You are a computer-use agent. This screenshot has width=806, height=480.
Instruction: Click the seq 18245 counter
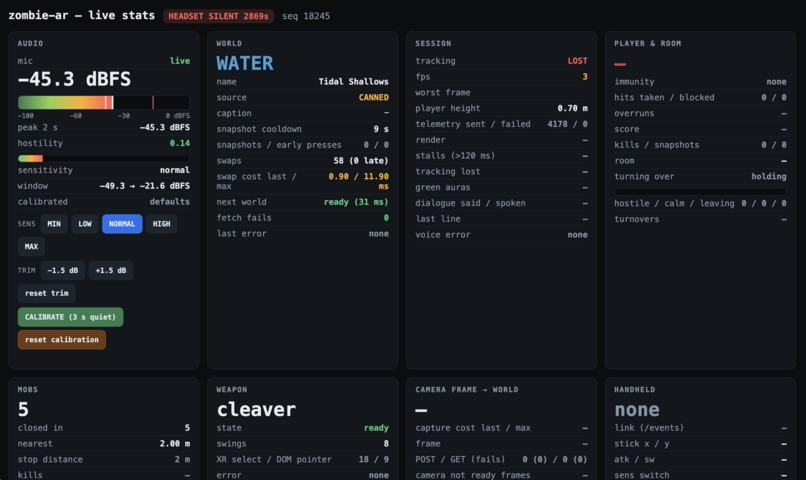click(306, 16)
